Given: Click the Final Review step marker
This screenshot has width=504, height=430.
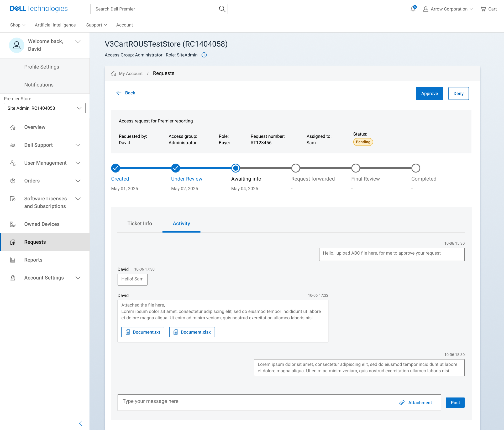Looking at the screenshot, I should (x=356, y=168).
